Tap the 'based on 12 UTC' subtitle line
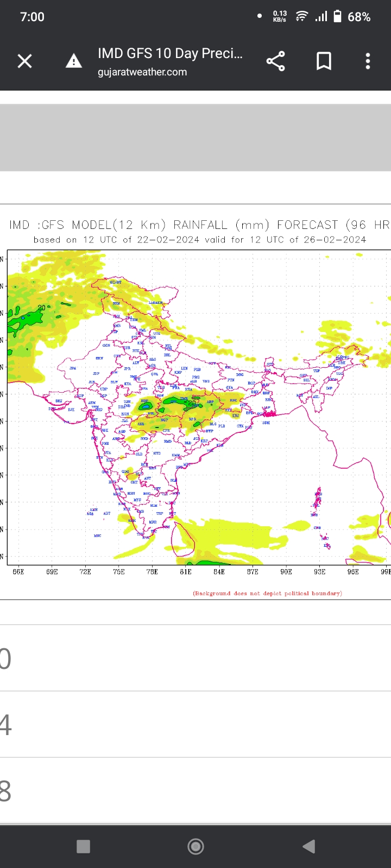 click(x=200, y=240)
